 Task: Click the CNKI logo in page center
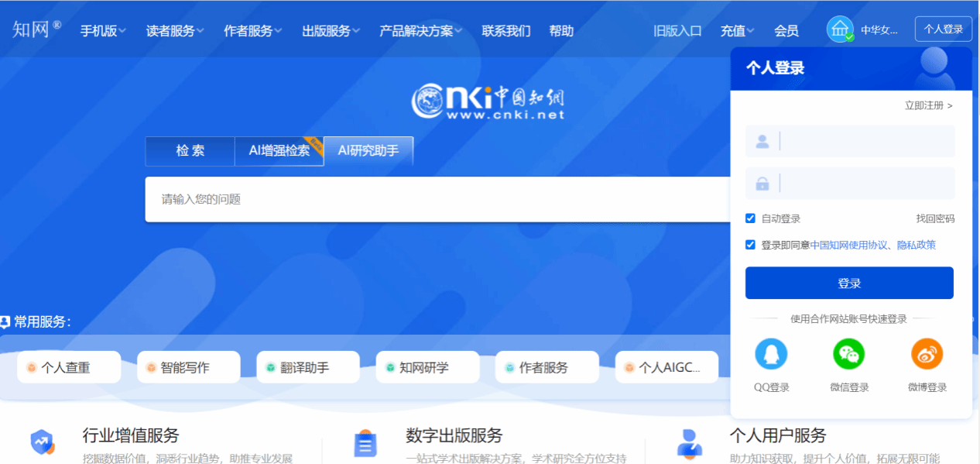488,101
